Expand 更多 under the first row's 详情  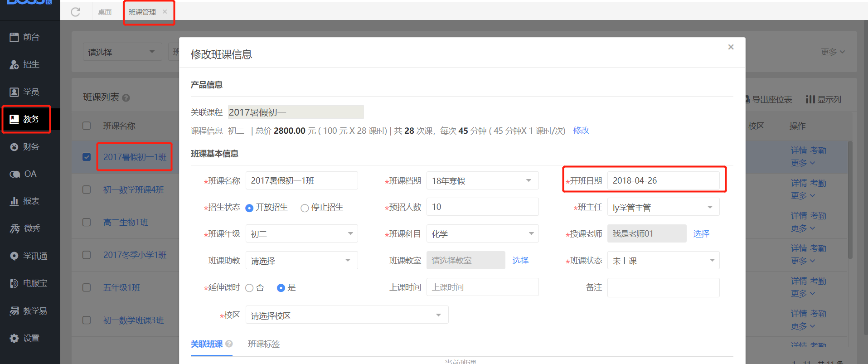point(803,163)
